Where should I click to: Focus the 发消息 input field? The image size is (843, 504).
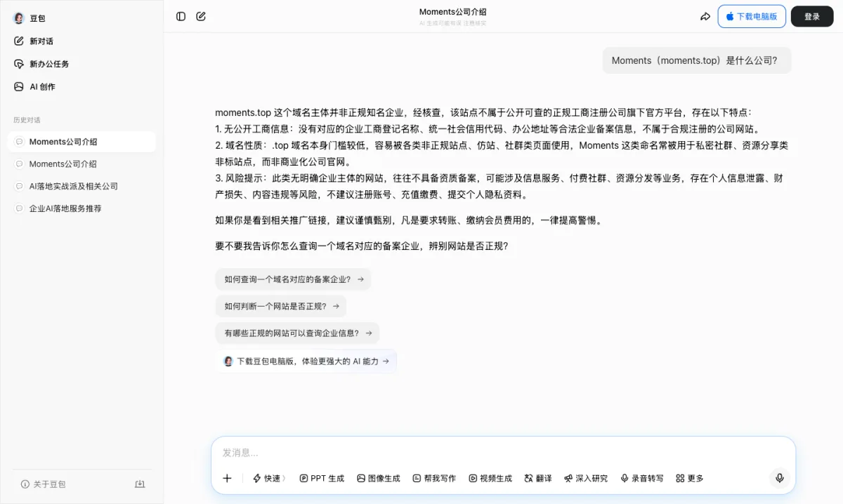pos(503,453)
